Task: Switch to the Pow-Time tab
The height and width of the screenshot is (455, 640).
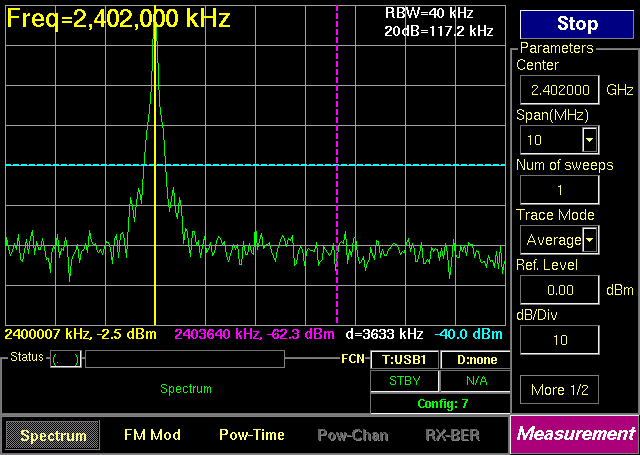Action: point(252,435)
